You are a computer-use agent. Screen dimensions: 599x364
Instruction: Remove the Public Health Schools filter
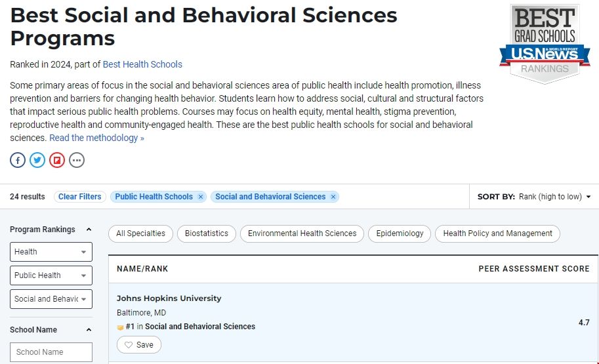[201, 197]
